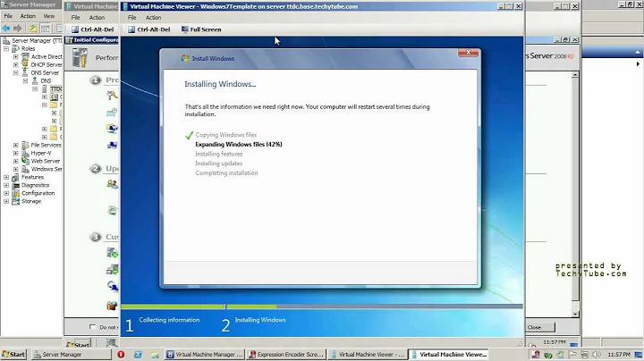Click Show/Hide Console Tree icon in Server Manager
644x361 pixels.
click(x=46, y=29)
